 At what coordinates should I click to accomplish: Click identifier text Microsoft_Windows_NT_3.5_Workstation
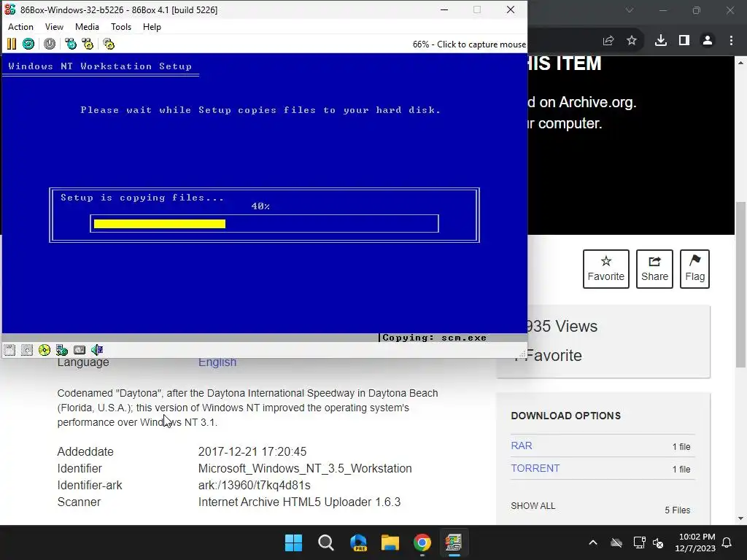click(305, 469)
